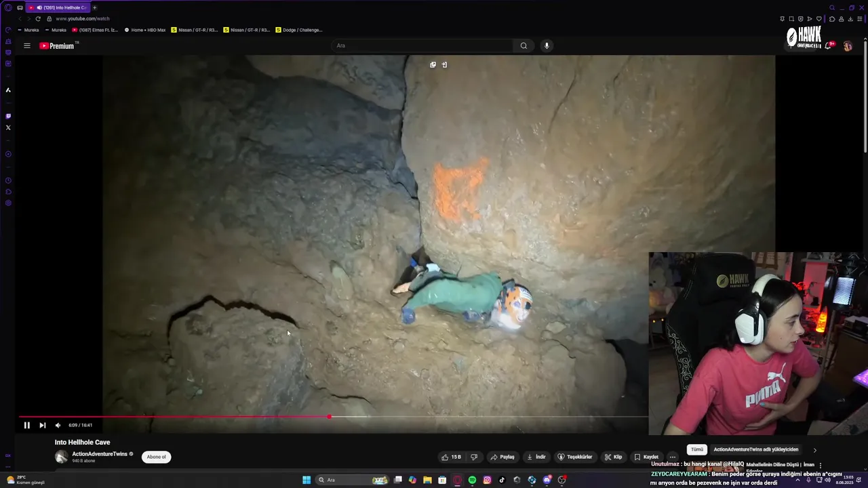Screen dimensions: 868x488
Task: Open the "Dodge / Challenge..." bookmark
Action: pyautogui.click(x=299, y=30)
